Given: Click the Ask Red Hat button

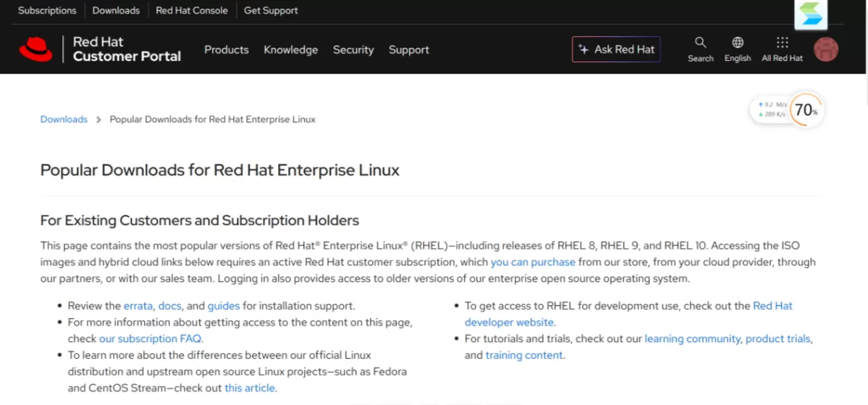Looking at the screenshot, I should click(x=616, y=49).
